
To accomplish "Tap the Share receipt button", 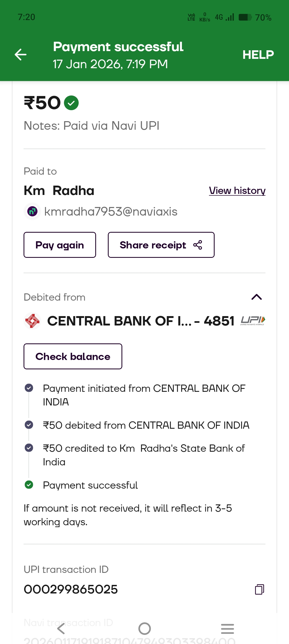I will click(161, 245).
